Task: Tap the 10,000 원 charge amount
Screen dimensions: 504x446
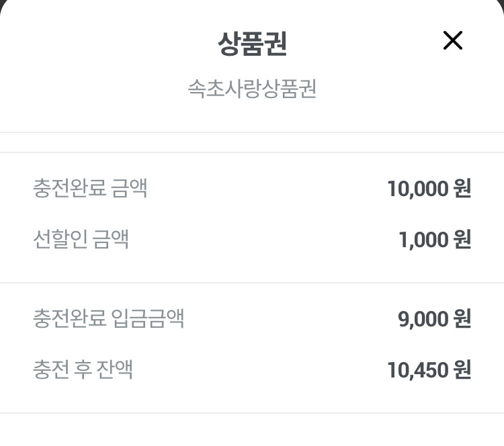Action: tap(429, 189)
